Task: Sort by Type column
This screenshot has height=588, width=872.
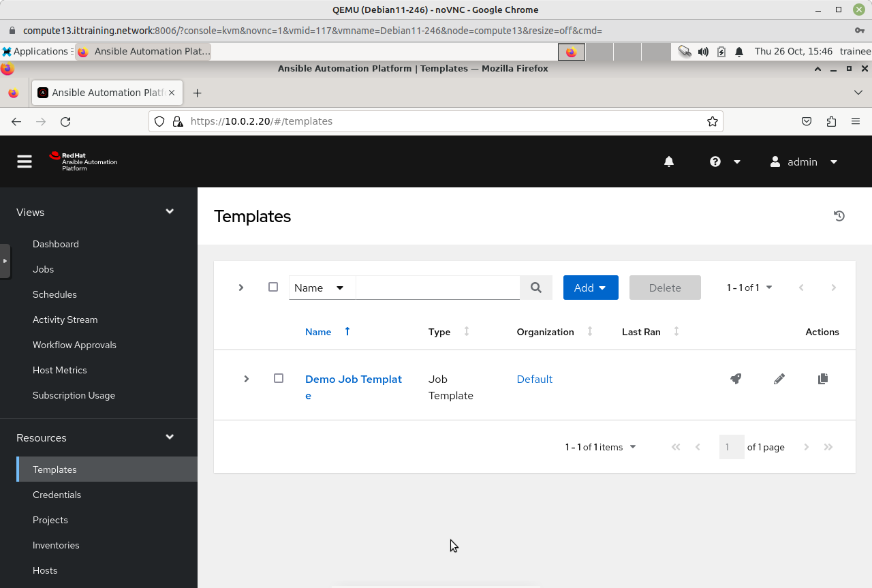Action: tap(449, 332)
